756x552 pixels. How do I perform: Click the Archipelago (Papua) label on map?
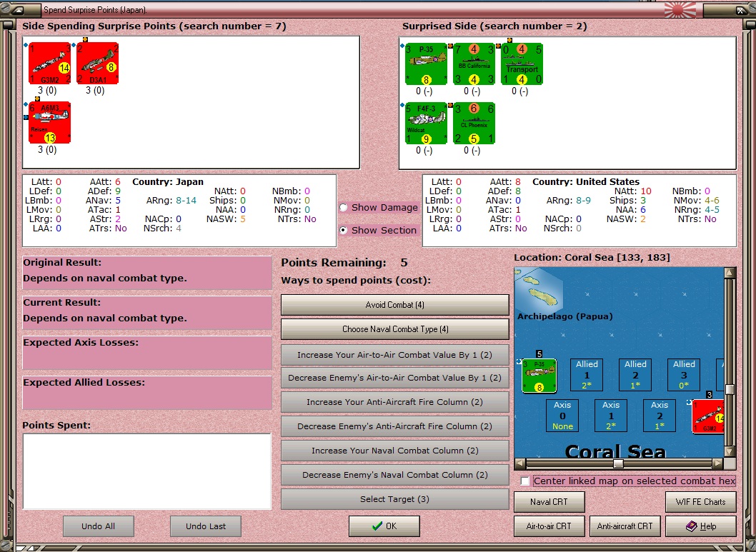pos(565,316)
